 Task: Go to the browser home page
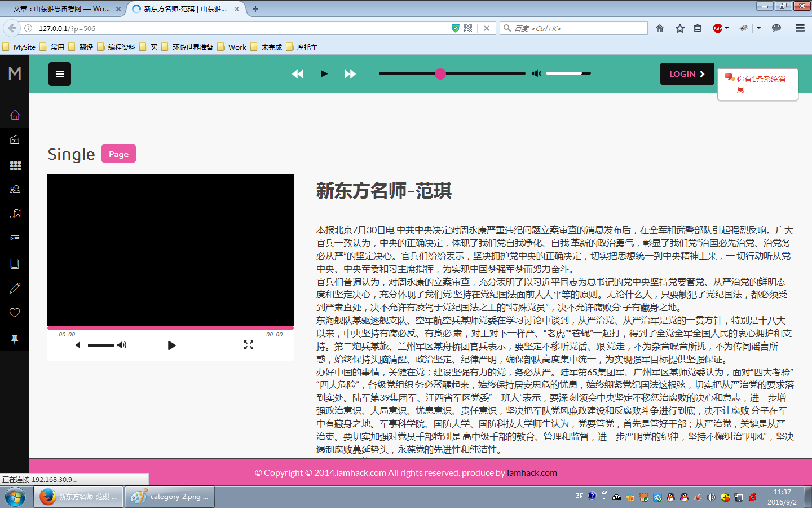point(660,28)
